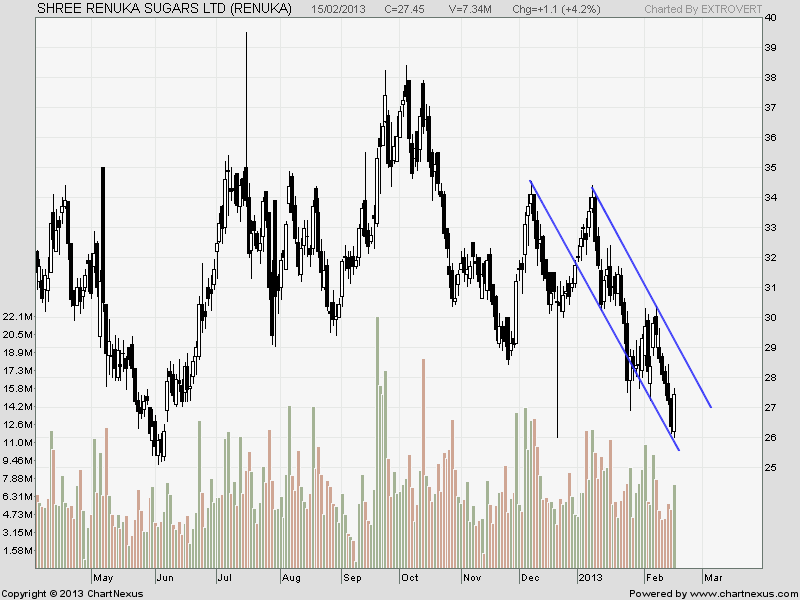The height and width of the screenshot is (600, 800).
Task: Click the tallest green volume bar in September
Action: pos(377,440)
